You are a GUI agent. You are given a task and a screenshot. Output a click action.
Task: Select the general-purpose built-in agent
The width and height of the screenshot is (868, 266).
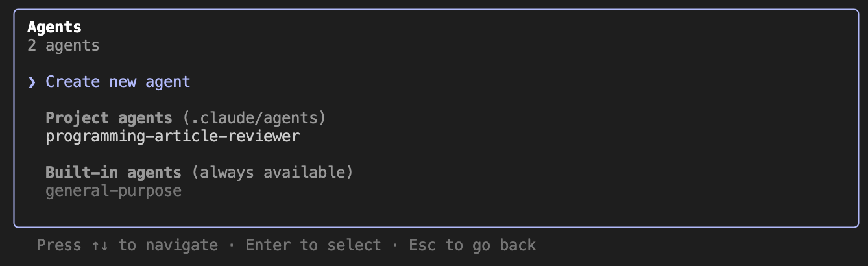(x=114, y=191)
